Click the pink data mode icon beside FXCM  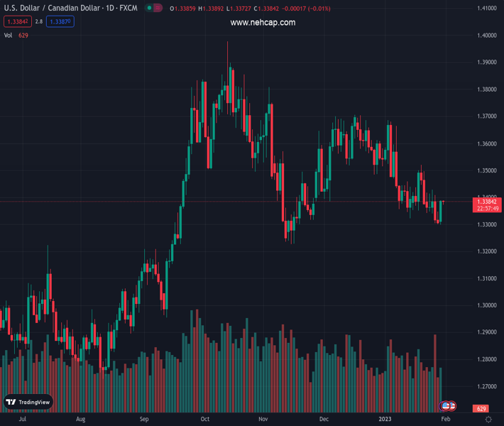tap(158, 9)
